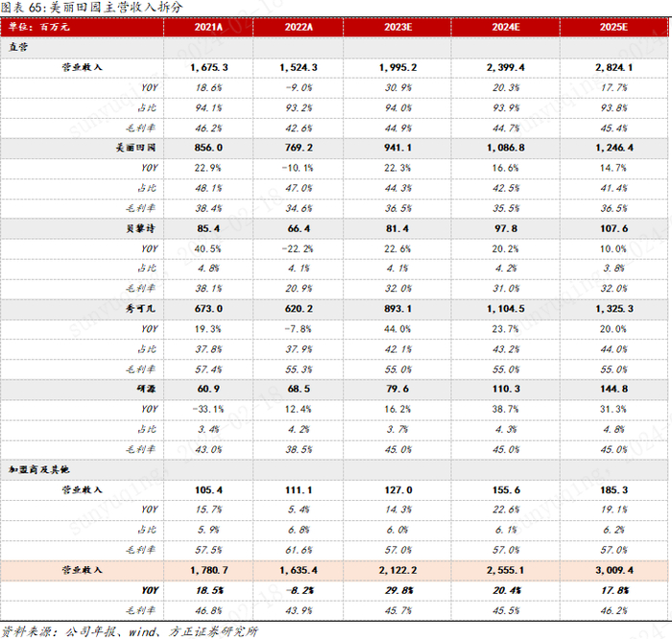
Task: Click the franchise revenue 105.4
Action: (x=208, y=490)
